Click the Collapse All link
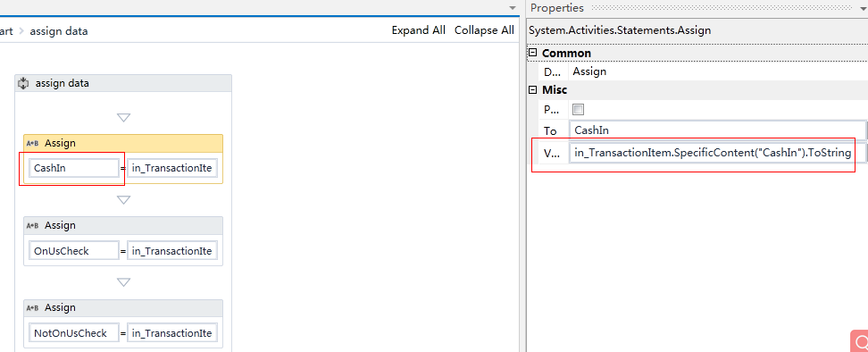Viewport: 868px width, 352px height. coord(484,30)
